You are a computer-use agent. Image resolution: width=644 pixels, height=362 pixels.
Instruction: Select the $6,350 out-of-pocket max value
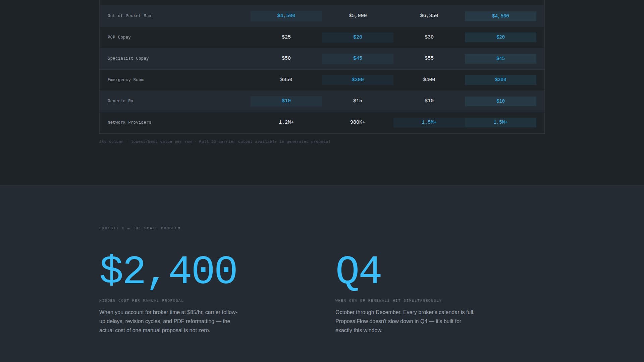[429, 16]
